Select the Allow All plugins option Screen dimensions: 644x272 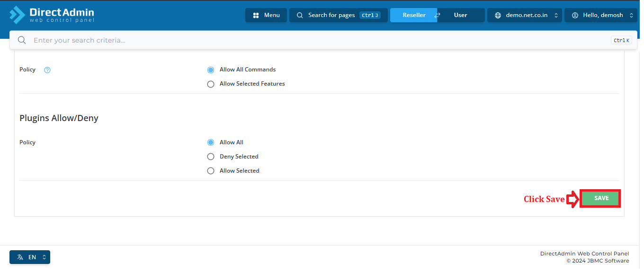point(211,142)
